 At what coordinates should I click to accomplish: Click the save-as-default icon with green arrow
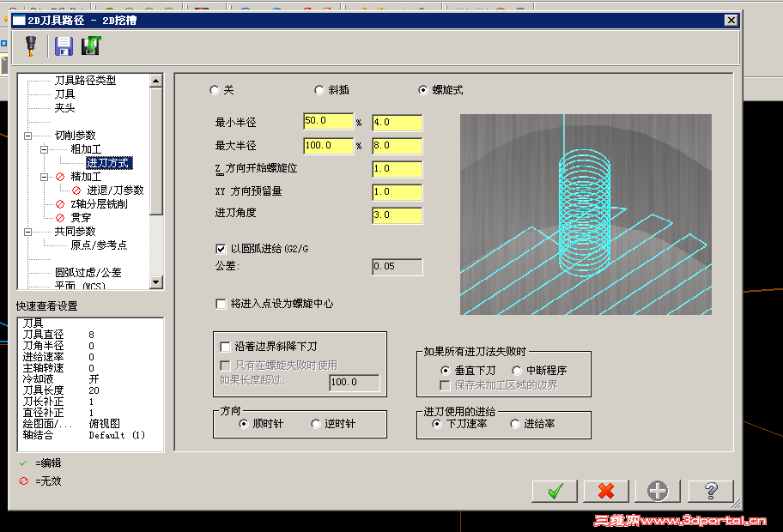pyautogui.click(x=91, y=45)
